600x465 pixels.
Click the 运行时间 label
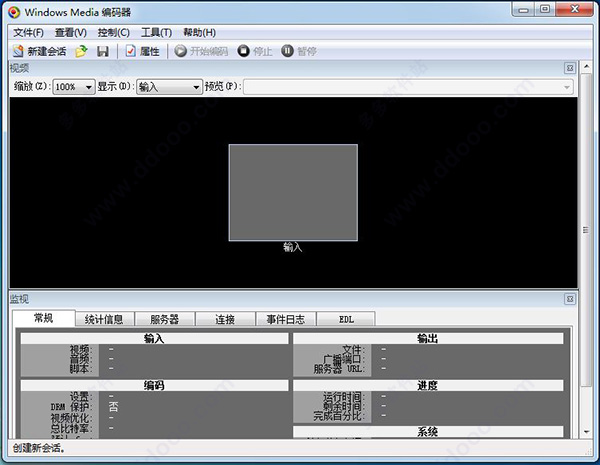[344, 396]
